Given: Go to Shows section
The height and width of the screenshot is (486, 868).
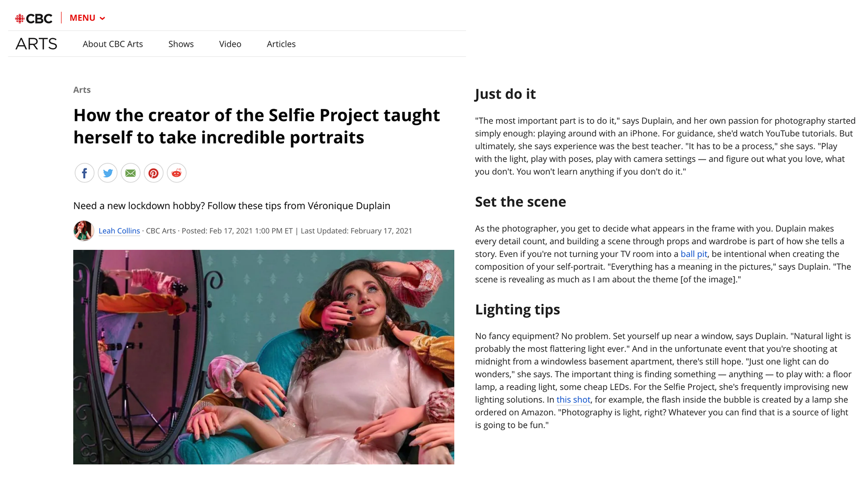Looking at the screenshot, I should 181,44.
